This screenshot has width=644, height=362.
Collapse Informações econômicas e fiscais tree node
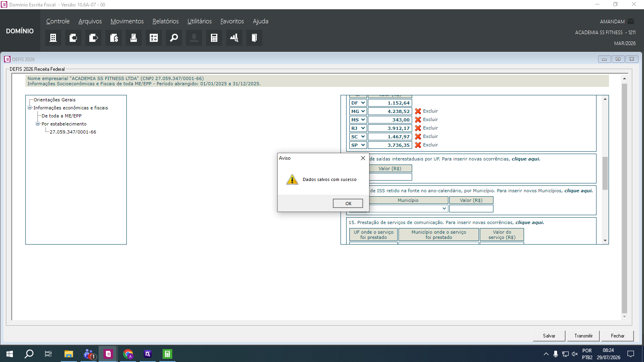pos(29,108)
